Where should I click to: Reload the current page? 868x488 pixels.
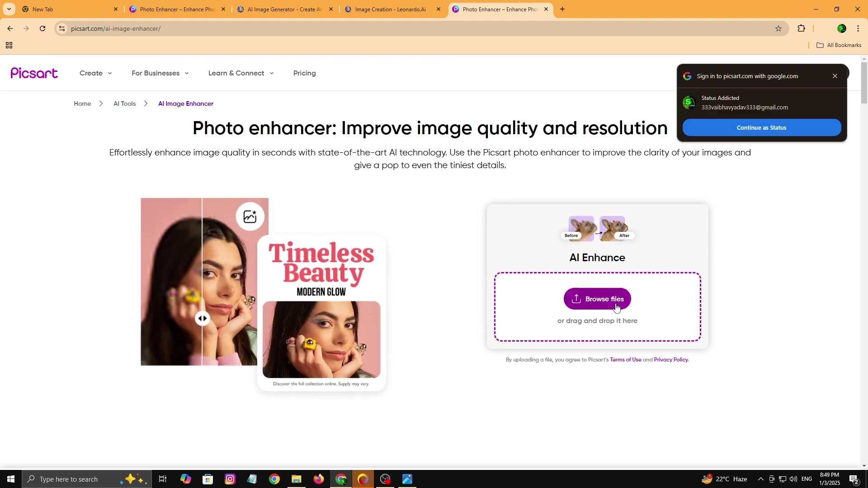coord(42,28)
